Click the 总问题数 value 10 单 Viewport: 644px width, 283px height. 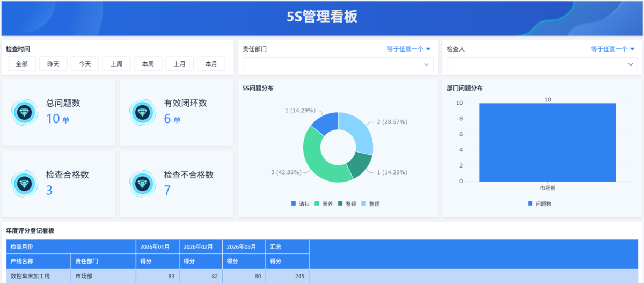[57, 119]
